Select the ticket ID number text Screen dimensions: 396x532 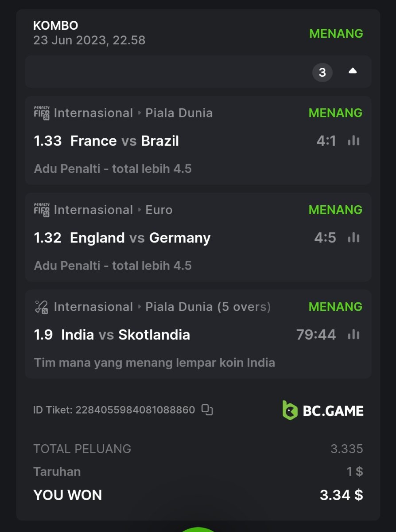coord(135,410)
